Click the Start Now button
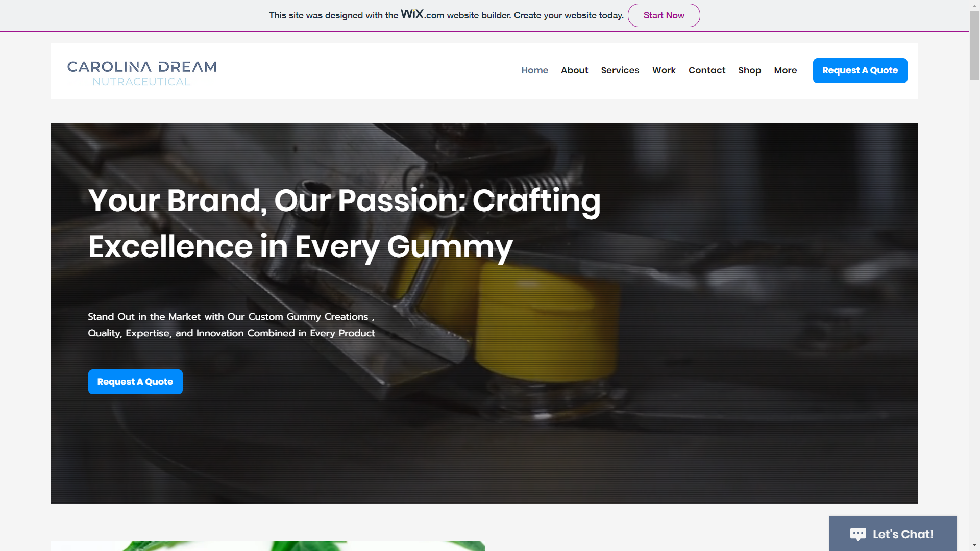The image size is (980, 551). point(664,15)
